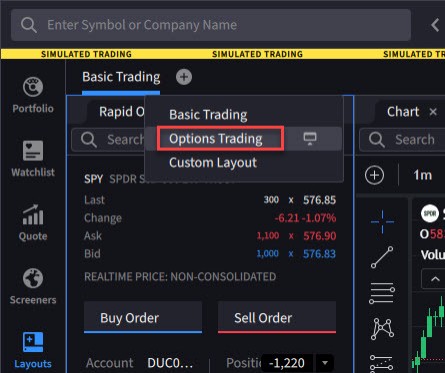Open the 1m timeframe selector
Image resolution: width=445 pixels, height=373 pixels.
(x=423, y=175)
